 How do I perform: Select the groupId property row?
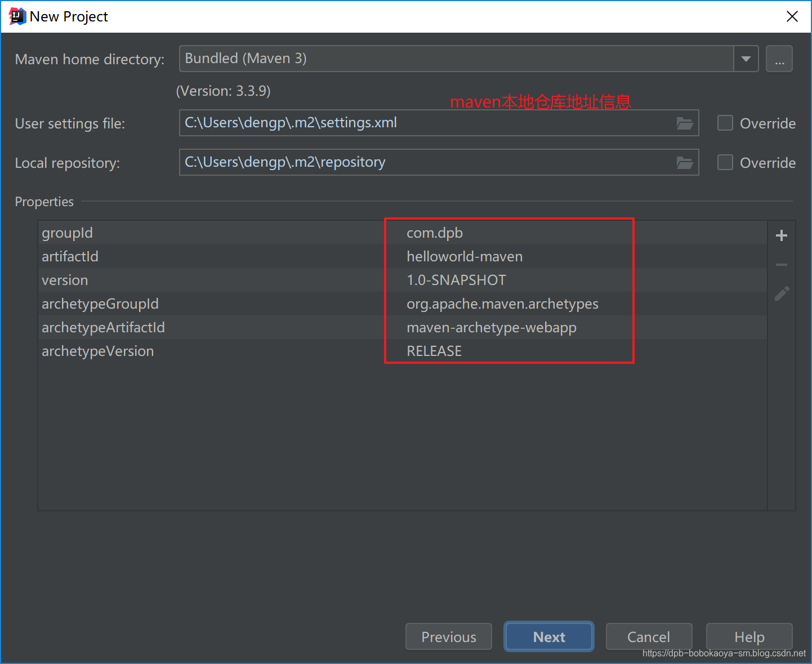[x=403, y=233]
